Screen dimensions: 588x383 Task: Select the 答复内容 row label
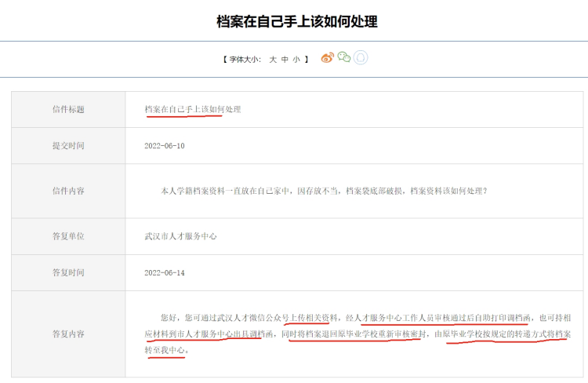(x=68, y=334)
